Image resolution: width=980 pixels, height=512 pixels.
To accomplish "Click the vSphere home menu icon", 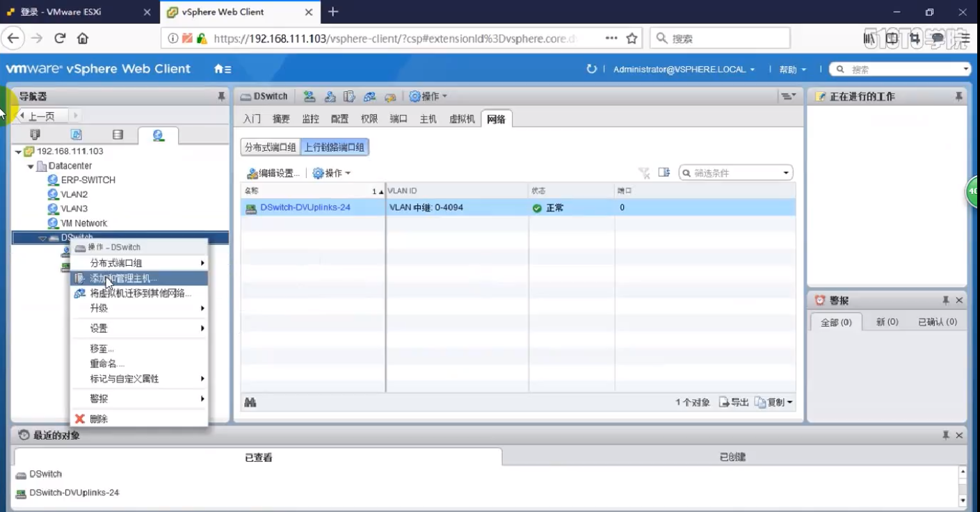I will [223, 69].
